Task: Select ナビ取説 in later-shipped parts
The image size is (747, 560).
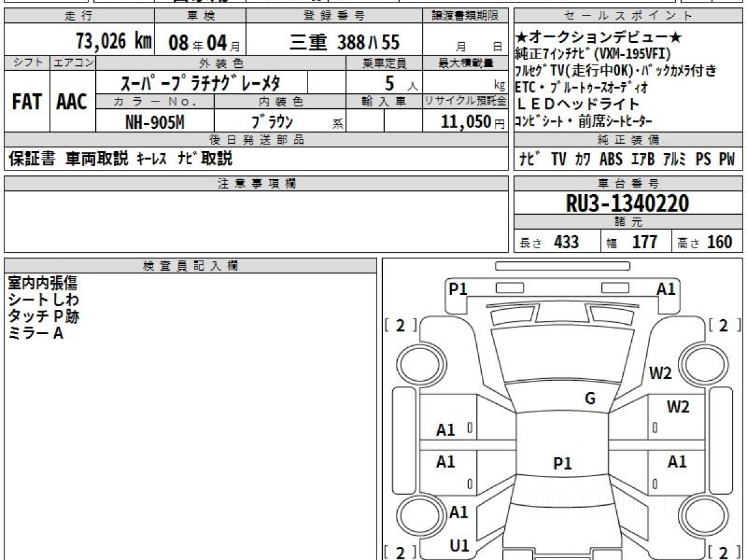Action: tap(204, 159)
